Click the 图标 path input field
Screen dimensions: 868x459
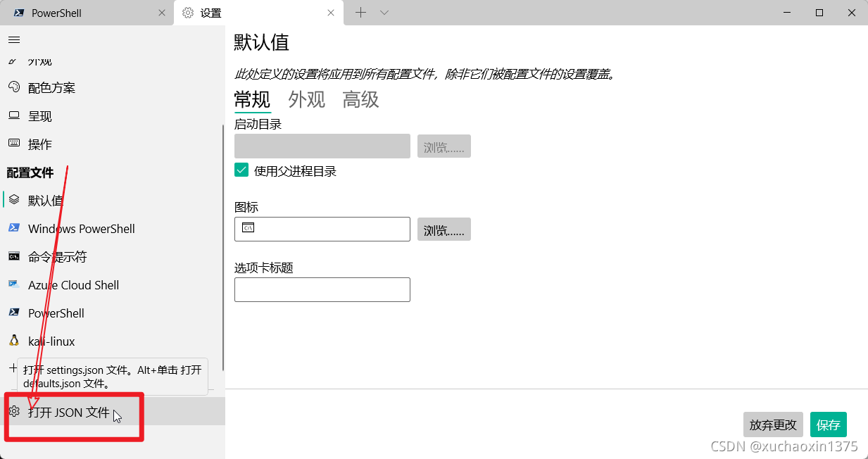(x=322, y=229)
